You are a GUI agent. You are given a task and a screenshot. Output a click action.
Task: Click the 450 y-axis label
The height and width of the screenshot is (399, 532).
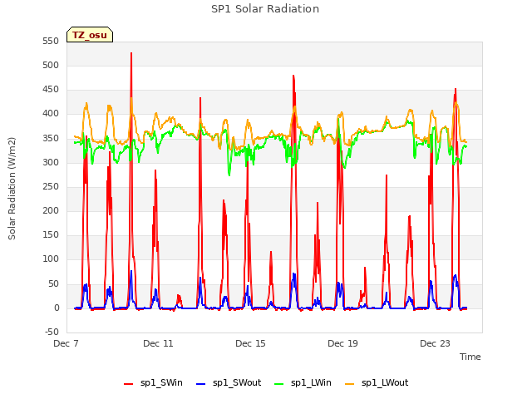pos(51,90)
